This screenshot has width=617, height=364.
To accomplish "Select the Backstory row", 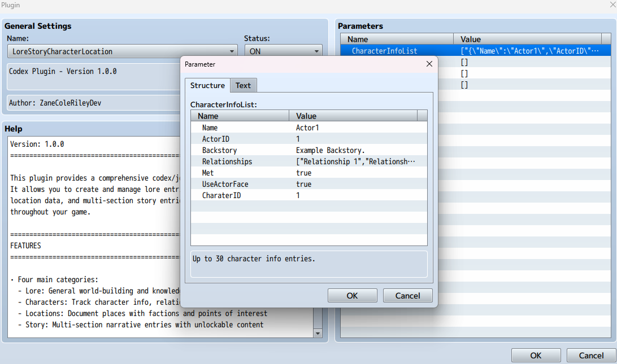I will [x=309, y=150].
